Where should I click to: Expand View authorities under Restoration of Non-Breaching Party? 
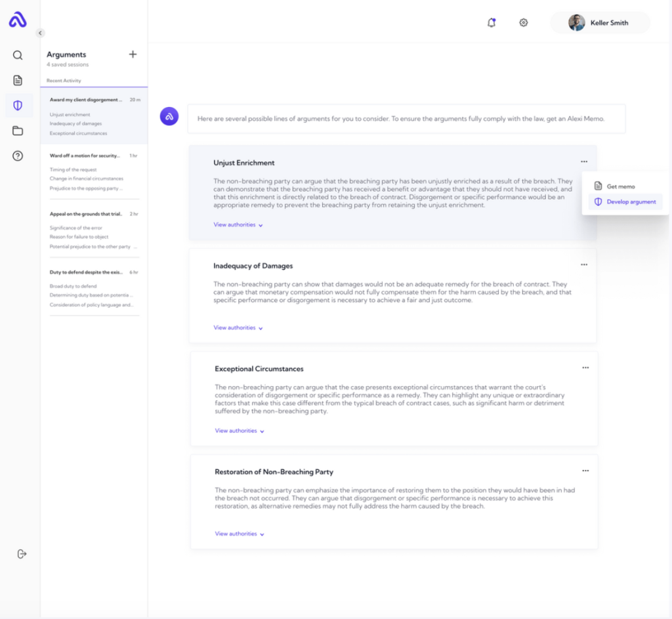click(240, 534)
